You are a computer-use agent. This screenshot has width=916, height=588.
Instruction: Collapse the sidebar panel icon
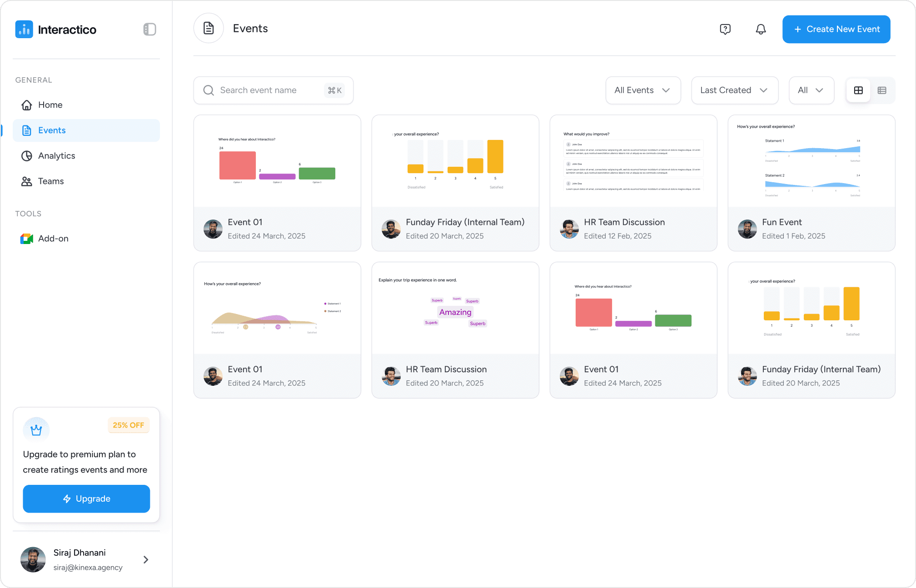(x=149, y=30)
